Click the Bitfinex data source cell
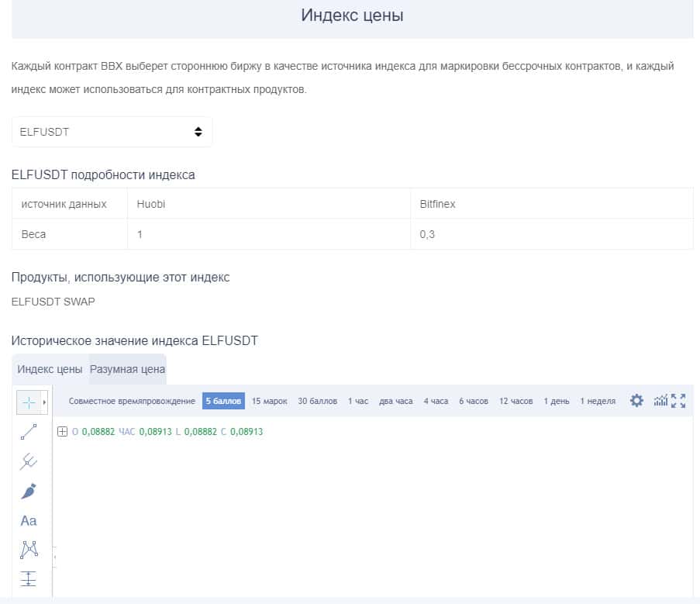The height and width of the screenshot is (604, 700). [x=552, y=204]
